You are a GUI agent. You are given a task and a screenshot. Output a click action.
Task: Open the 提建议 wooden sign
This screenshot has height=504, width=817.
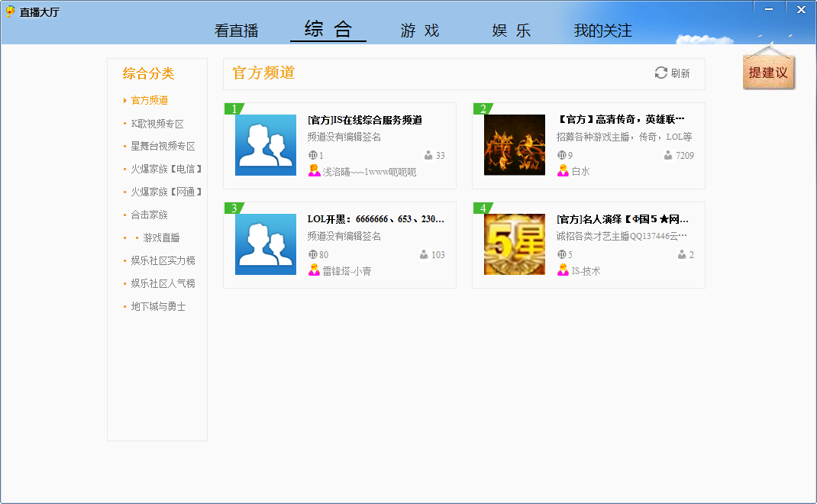coord(769,73)
